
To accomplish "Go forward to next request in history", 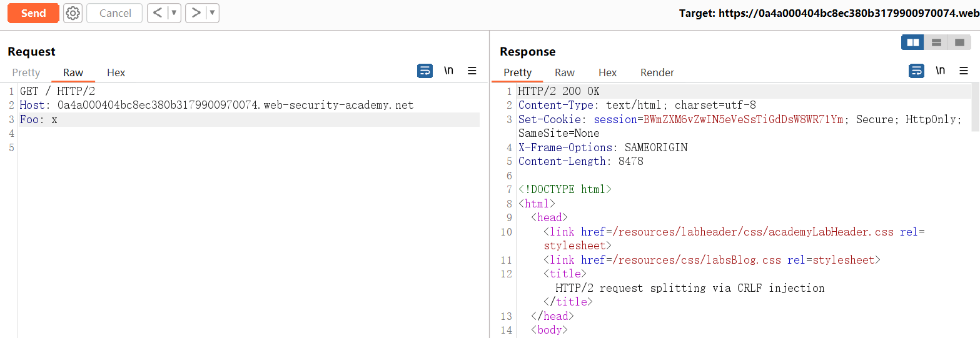I will click(x=196, y=13).
